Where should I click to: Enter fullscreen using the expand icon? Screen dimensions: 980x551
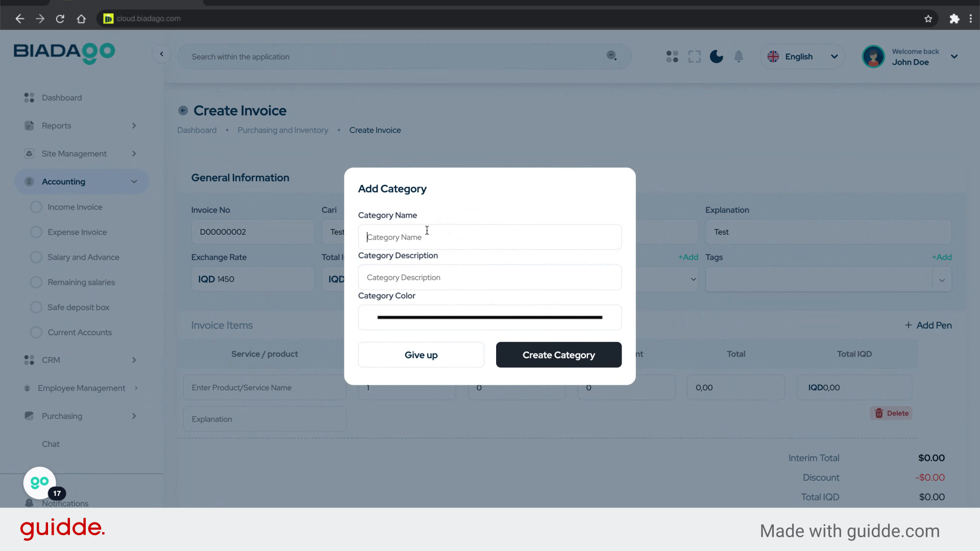pyautogui.click(x=694, y=56)
